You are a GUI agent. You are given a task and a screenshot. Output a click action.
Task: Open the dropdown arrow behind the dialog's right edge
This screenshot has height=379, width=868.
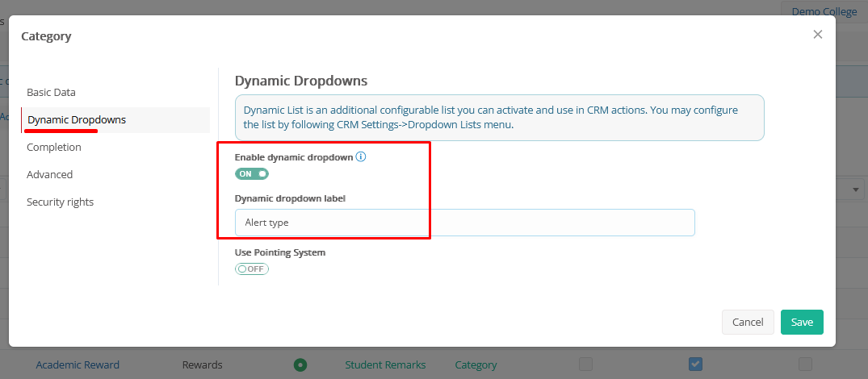coord(856,189)
